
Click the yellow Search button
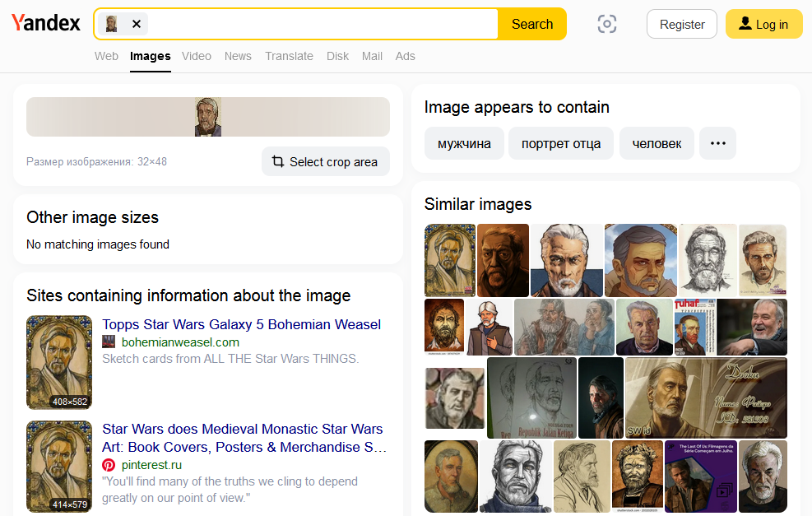coord(531,24)
